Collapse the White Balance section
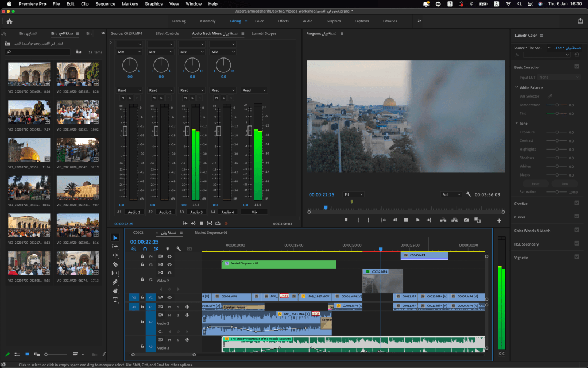Screen dimensions: 588x368 pos(517,87)
